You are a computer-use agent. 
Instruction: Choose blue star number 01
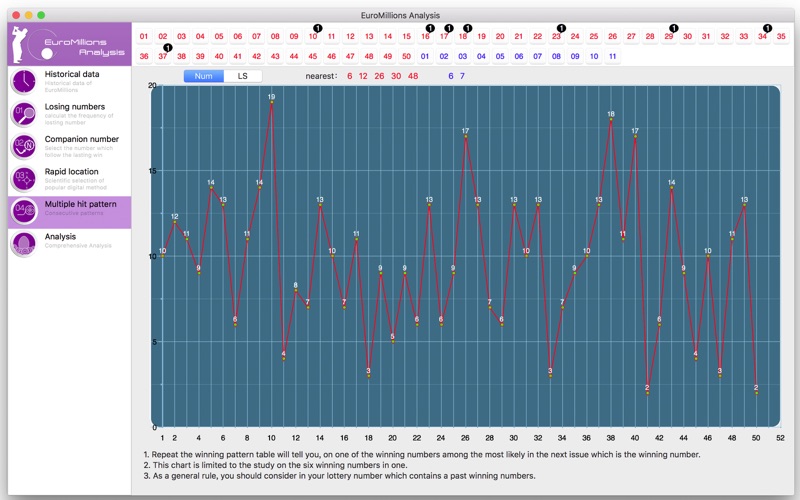pyautogui.click(x=425, y=56)
